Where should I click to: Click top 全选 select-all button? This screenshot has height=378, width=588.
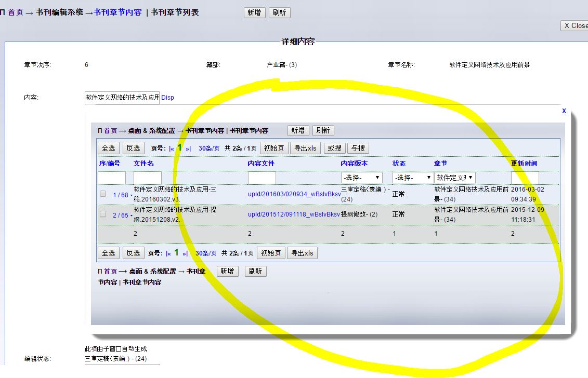[x=108, y=148]
